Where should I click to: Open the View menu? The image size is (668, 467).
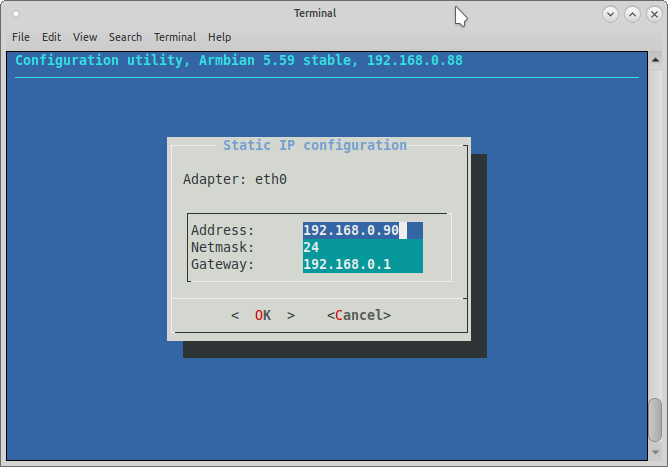point(85,37)
